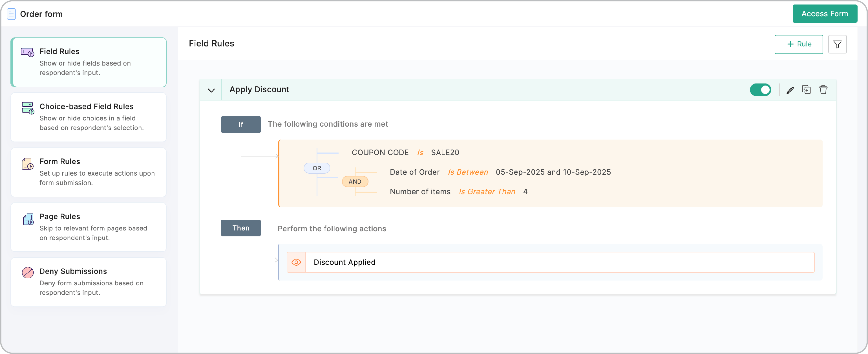Click the Page Rules icon
Screen dimensions: 868x354
[28, 219]
